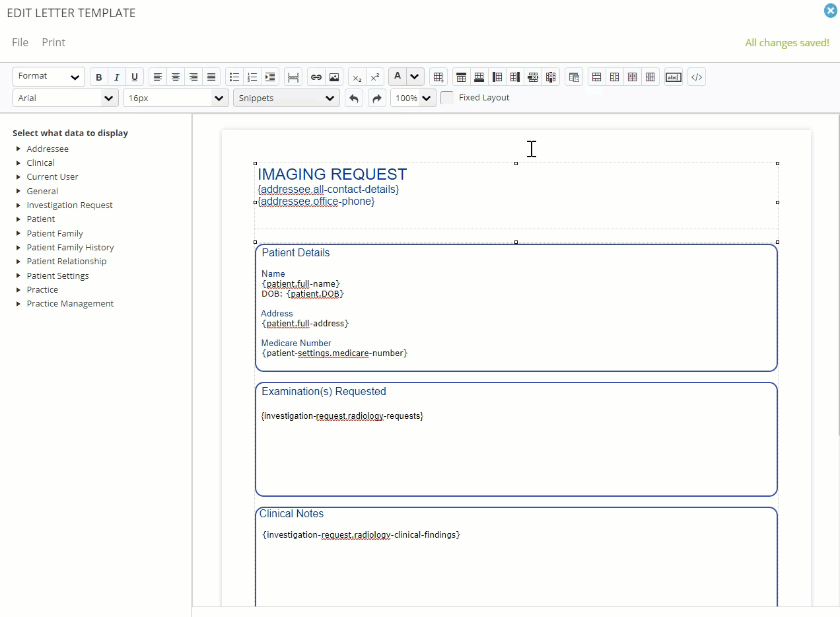Open the Snippets dropdown

287,98
